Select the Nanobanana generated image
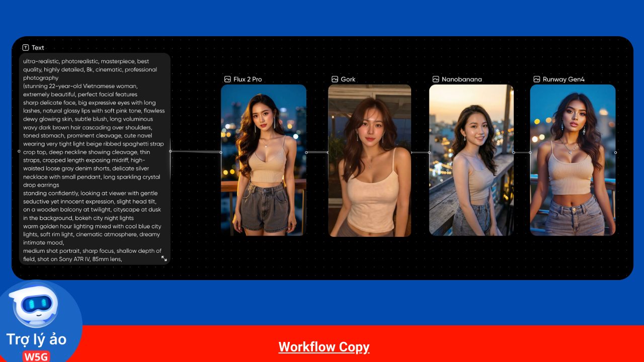The width and height of the screenshot is (644, 362). click(471, 160)
